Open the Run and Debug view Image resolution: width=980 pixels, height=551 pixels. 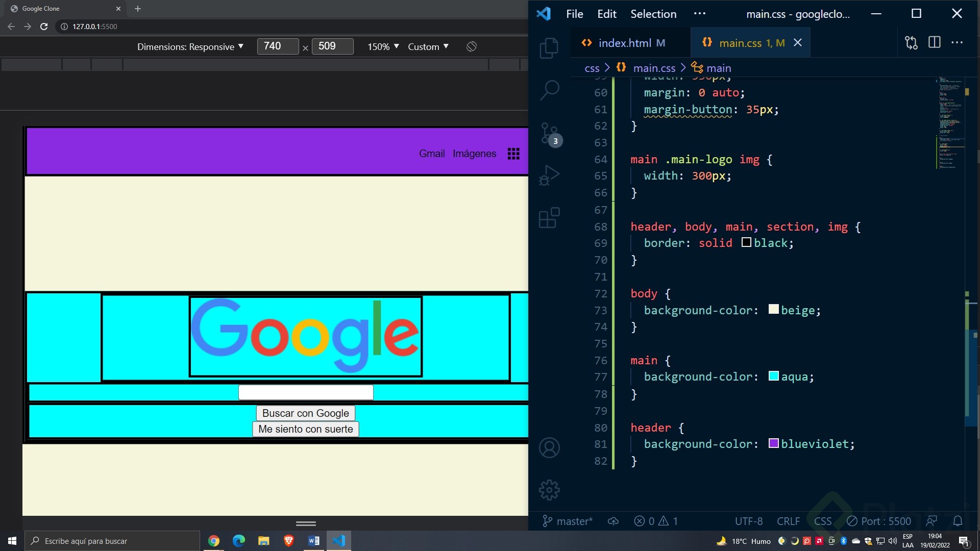(x=549, y=176)
